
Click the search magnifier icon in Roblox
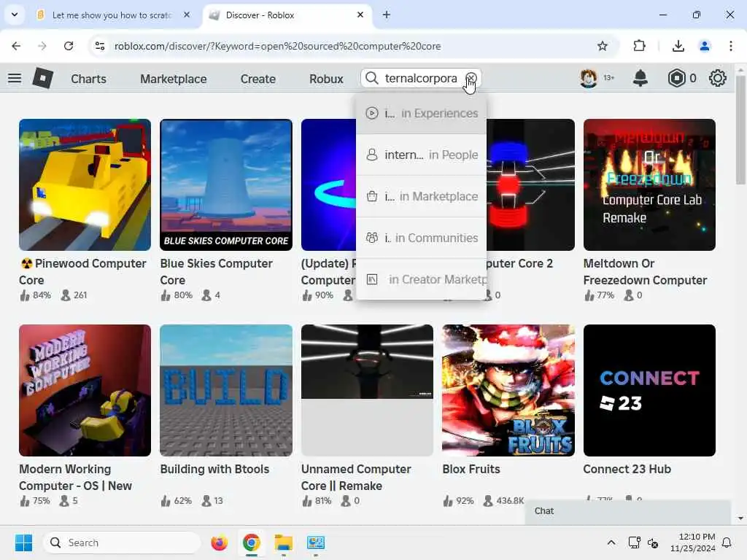point(371,78)
